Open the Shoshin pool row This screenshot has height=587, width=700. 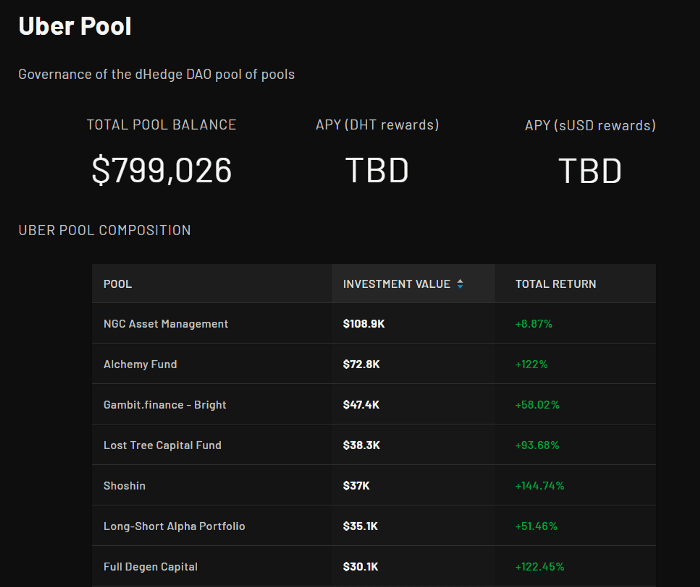(374, 485)
